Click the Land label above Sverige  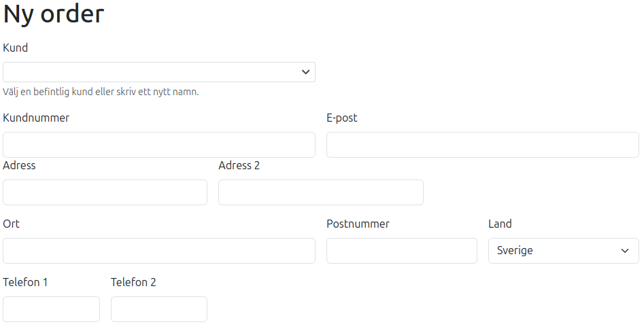pos(500,224)
